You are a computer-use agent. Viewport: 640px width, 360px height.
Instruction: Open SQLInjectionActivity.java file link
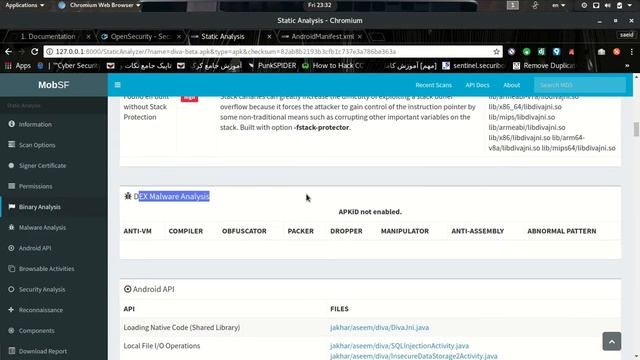399,346
